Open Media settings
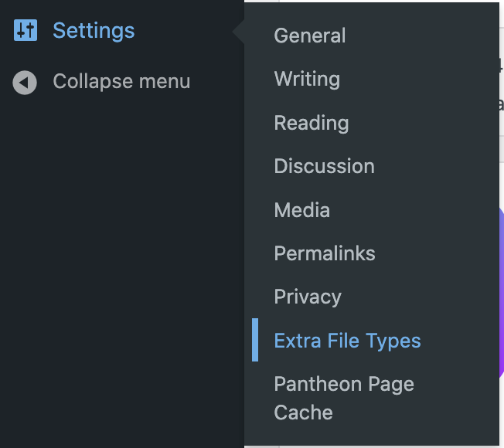Screen dimensions: 504x448 [x=301, y=210]
